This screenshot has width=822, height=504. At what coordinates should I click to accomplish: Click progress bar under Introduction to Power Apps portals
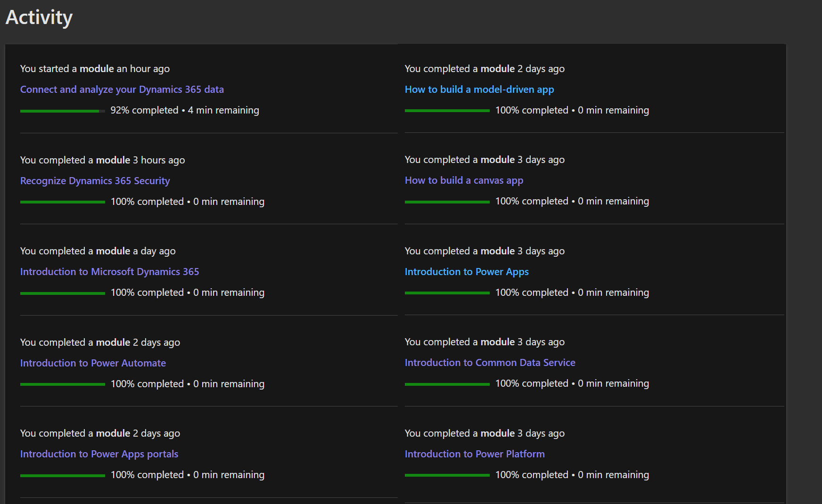pyautogui.click(x=63, y=475)
